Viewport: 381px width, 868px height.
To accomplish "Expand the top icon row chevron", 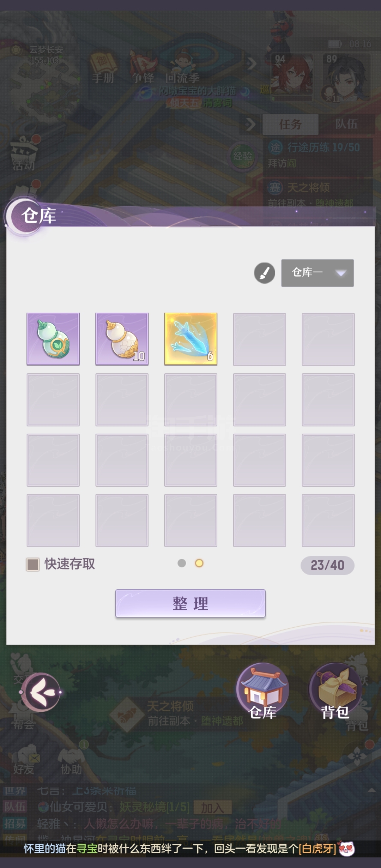I will (x=252, y=64).
